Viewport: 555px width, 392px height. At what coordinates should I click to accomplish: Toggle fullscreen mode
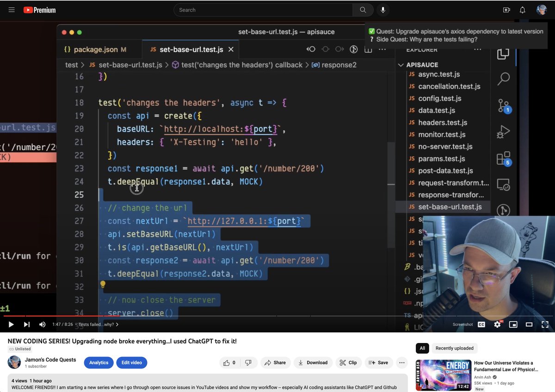545,325
